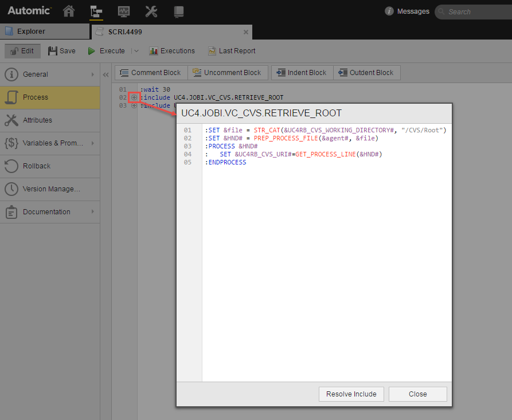Open the Process Monitoring icon
512x420 pixels.
pos(123,11)
